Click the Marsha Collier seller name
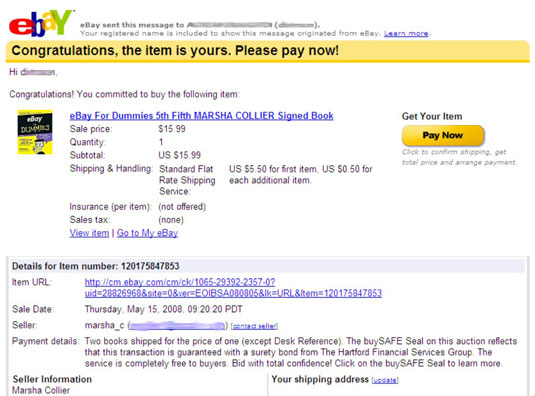535x396 pixels. (41, 391)
